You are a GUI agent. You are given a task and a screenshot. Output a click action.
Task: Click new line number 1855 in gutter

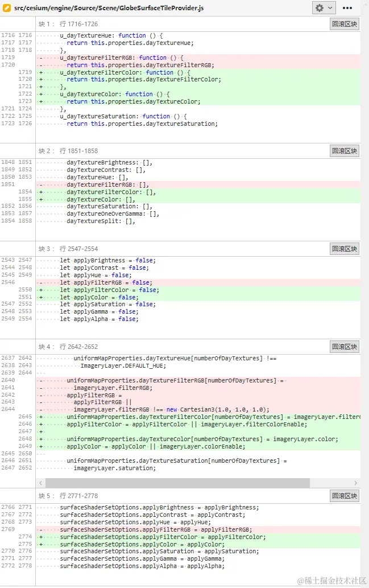tap(25, 199)
